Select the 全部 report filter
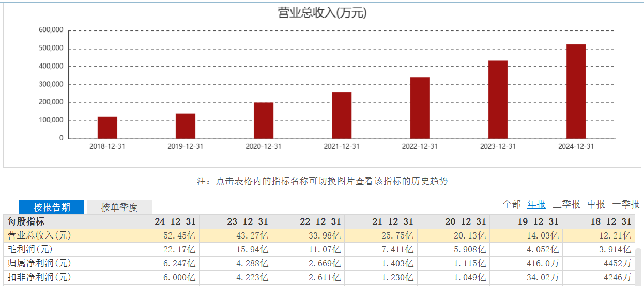This screenshot has height=286, width=644. coord(512,204)
